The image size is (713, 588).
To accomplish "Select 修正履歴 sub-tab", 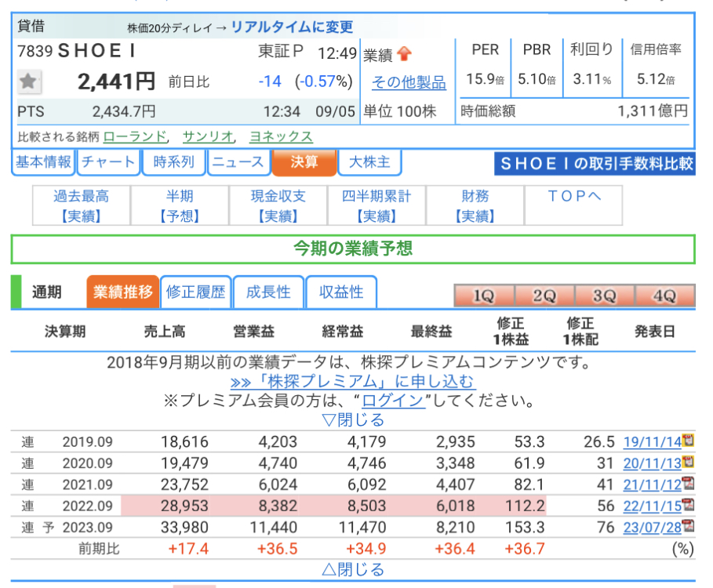I will tap(195, 292).
